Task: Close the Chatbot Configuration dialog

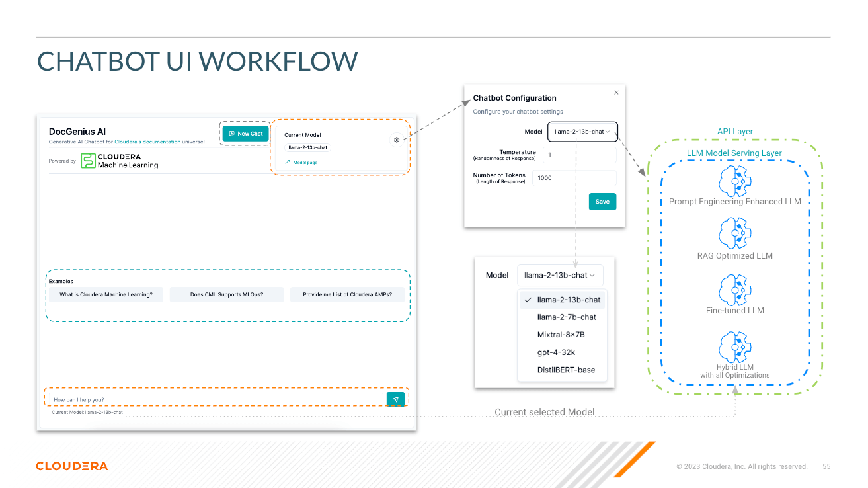Action: (616, 93)
